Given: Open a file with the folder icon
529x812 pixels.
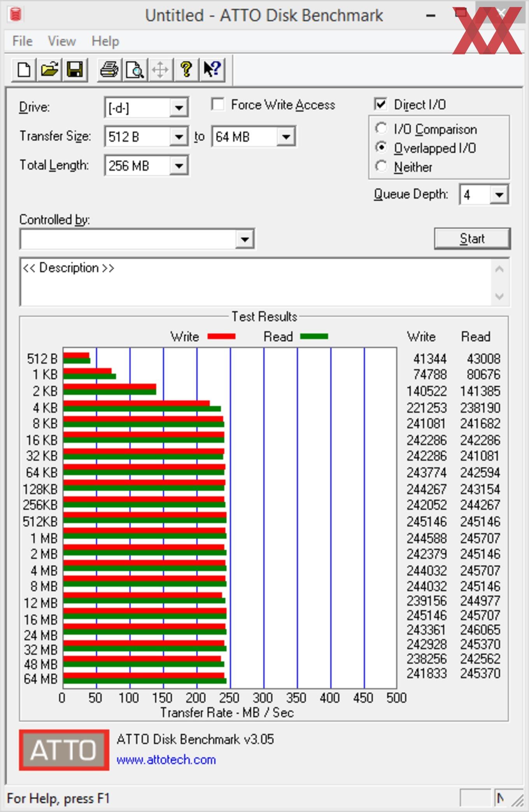Looking at the screenshot, I should [49, 70].
